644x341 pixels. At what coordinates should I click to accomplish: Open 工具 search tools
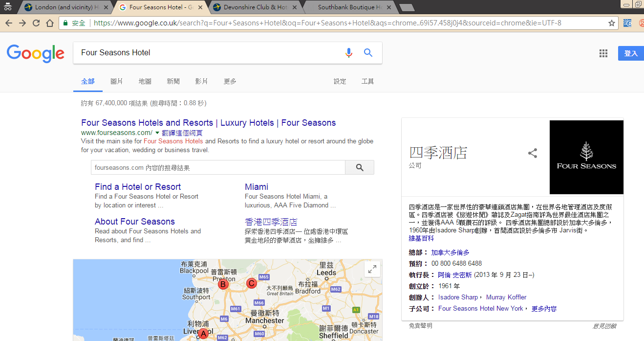coord(368,81)
